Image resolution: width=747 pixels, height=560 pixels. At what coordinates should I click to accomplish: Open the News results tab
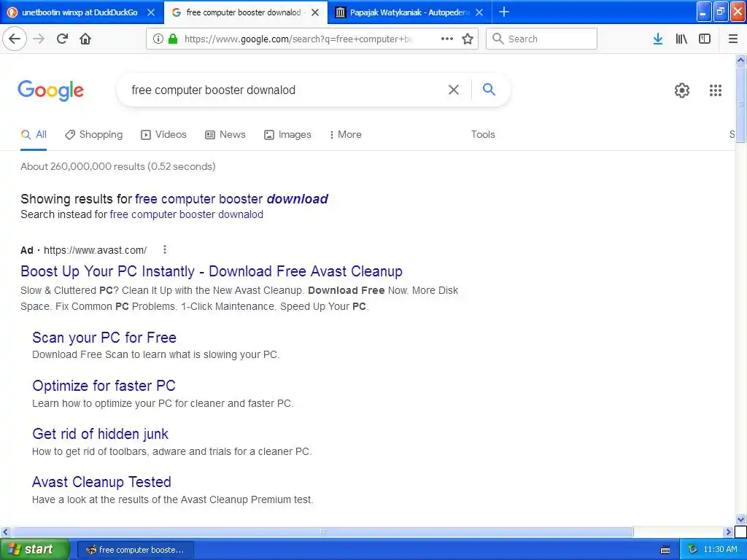coord(225,135)
